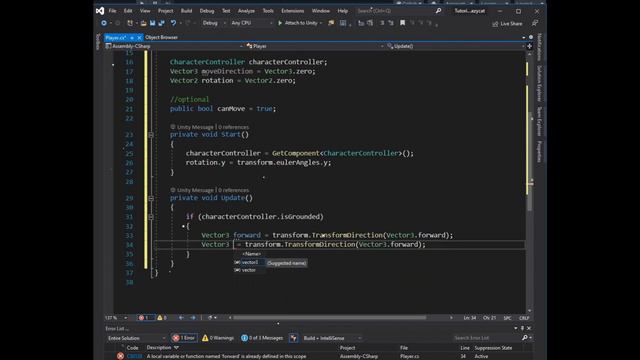Viewport: 640px width, 360px height.
Task: Click the find-in-files icon after Attach to Unity
Action: tap(331, 23)
